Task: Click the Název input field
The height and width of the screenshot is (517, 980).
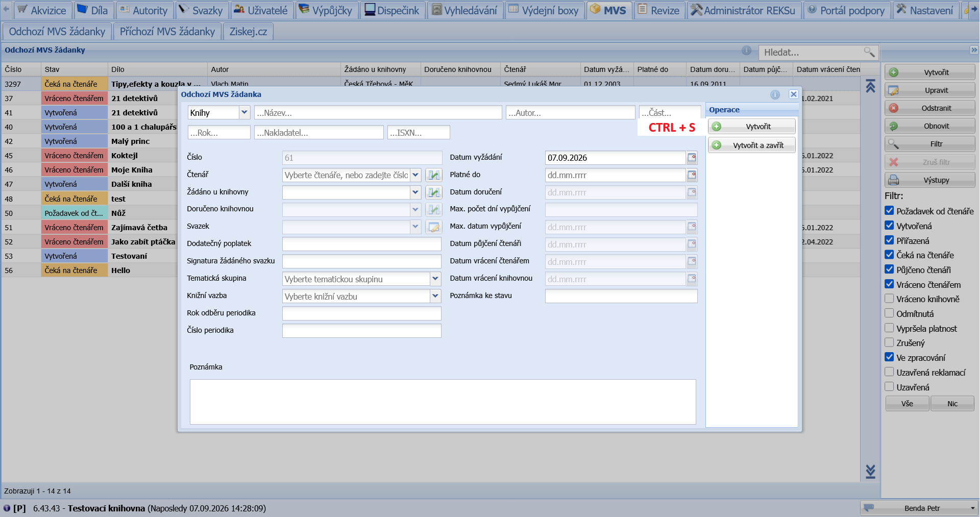Action: pos(378,113)
